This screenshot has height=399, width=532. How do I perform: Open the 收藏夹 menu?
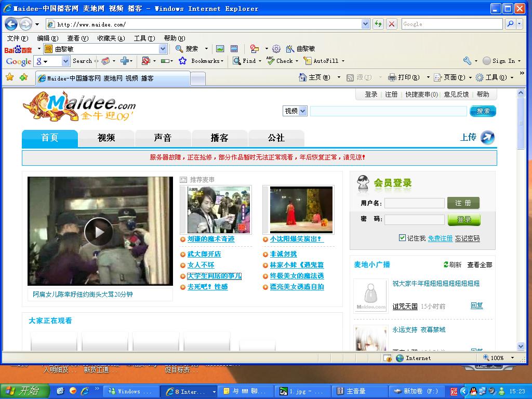(x=111, y=38)
